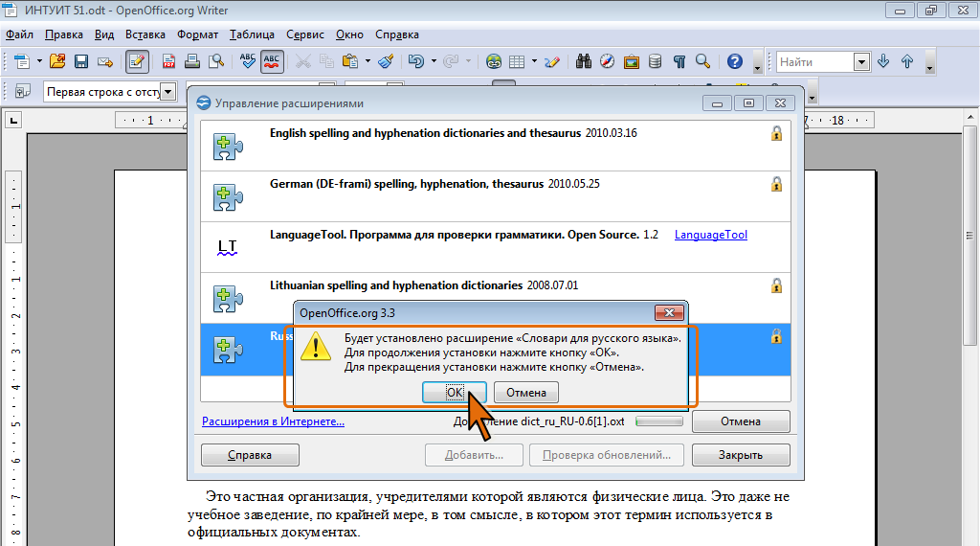Expand the Table insert dropdown arrow
The height and width of the screenshot is (546, 980).
[x=534, y=62]
